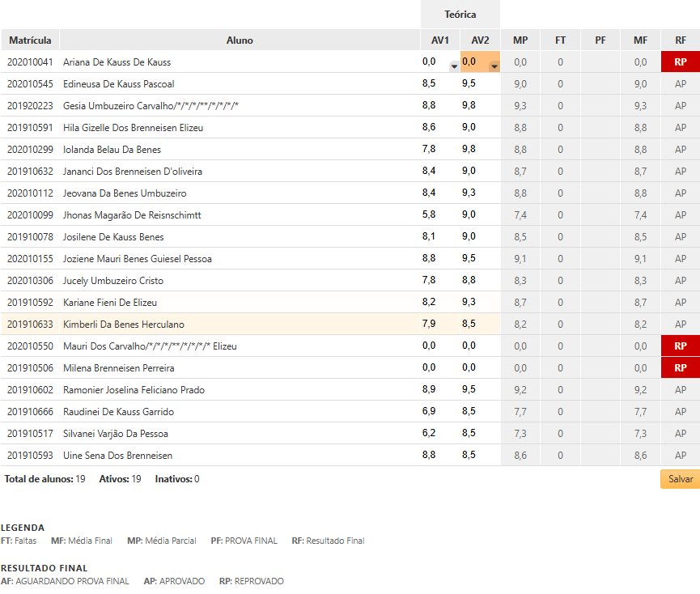
Task: Edit the AV1 grade for Edineusa De Kauss Pascoal
Action: [430, 83]
